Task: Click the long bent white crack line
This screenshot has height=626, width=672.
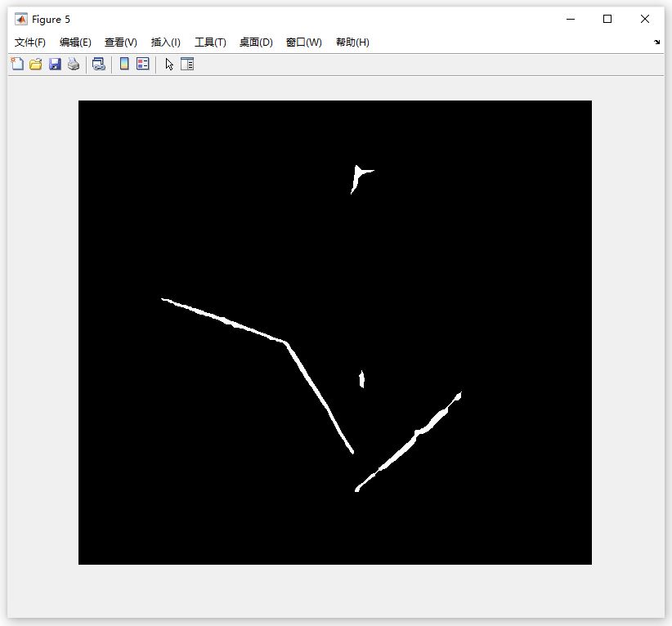Action: [x=287, y=342]
